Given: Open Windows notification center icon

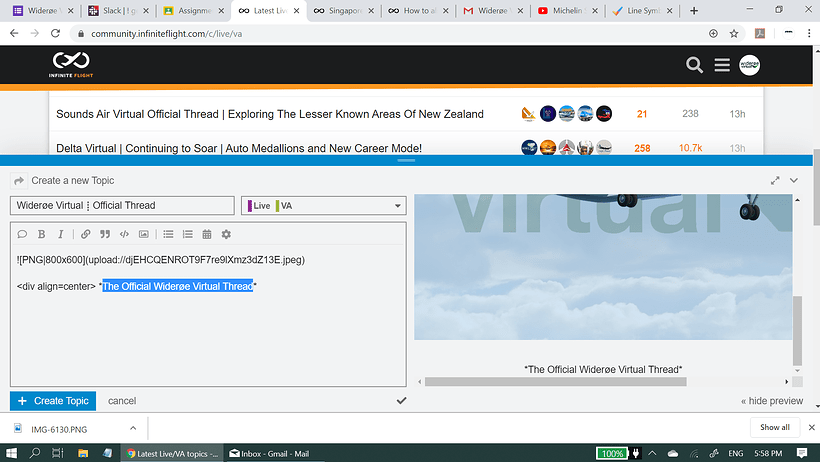Looking at the screenshot, I should click(x=801, y=453).
